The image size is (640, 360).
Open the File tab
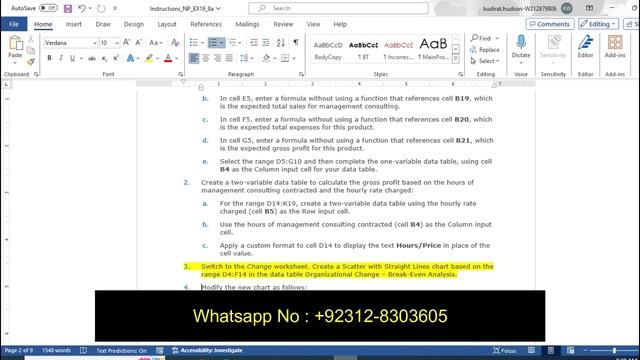click(14, 24)
